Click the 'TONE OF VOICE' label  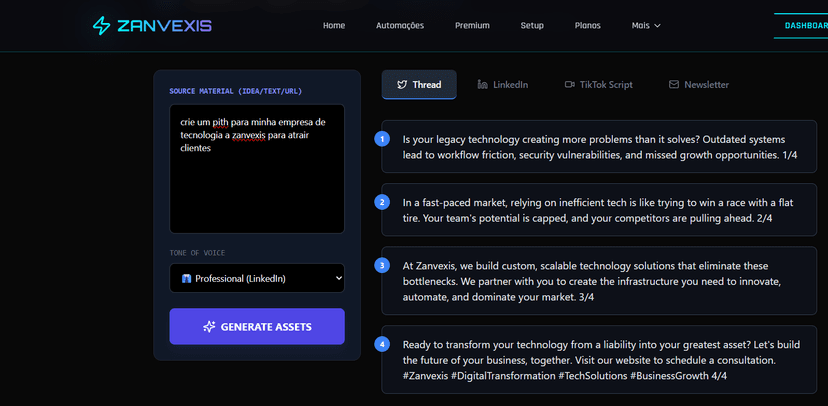197,253
